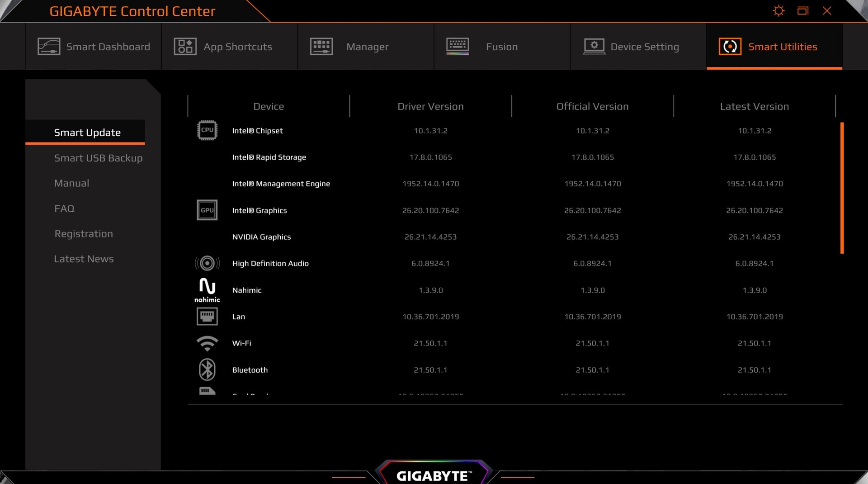Select the Smart Utilities tab
The image size is (868, 484).
coord(774,47)
